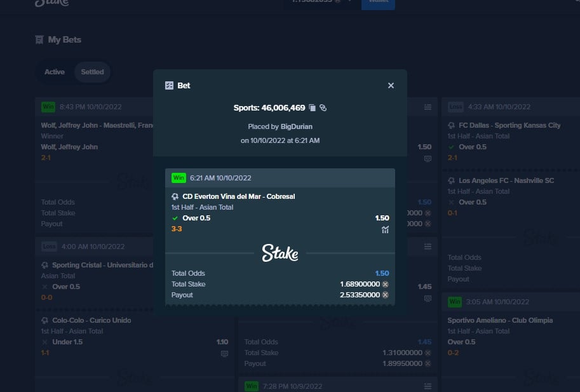Viewport: 580px width, 392px height.
Task: Click Los Angeles FC - Nashville SC match
Action: [x=506, y=180]
